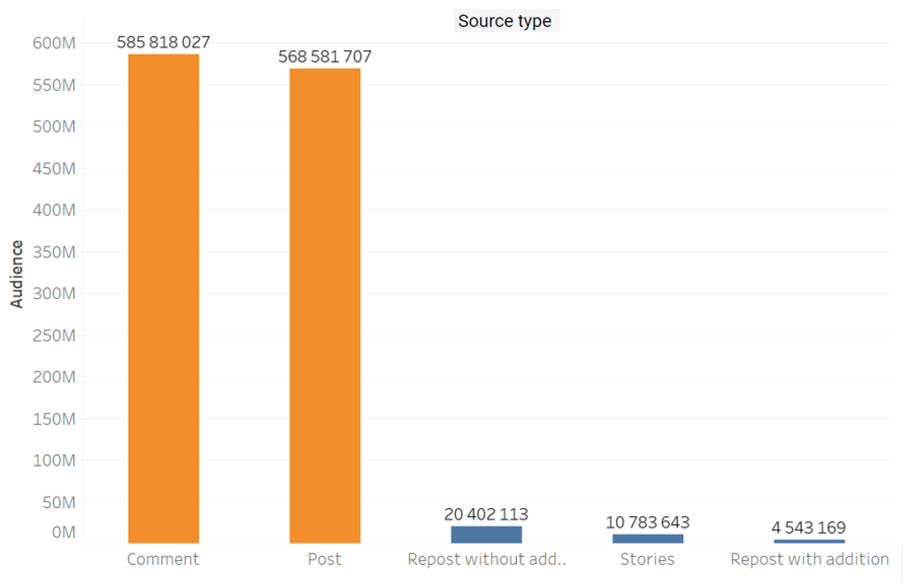Select the 10 783 643 data label
910x588 pixels.
(x=648, y=522)
